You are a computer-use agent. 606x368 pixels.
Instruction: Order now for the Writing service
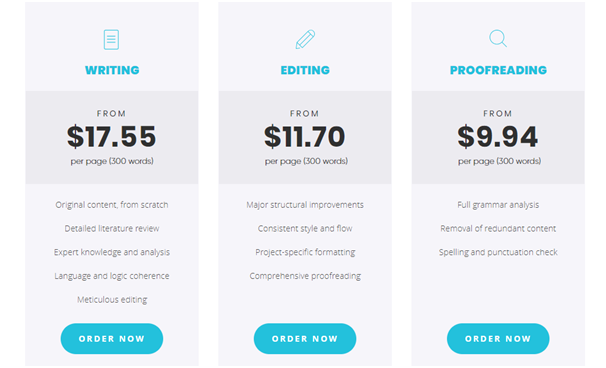click(x=112, y=339)
